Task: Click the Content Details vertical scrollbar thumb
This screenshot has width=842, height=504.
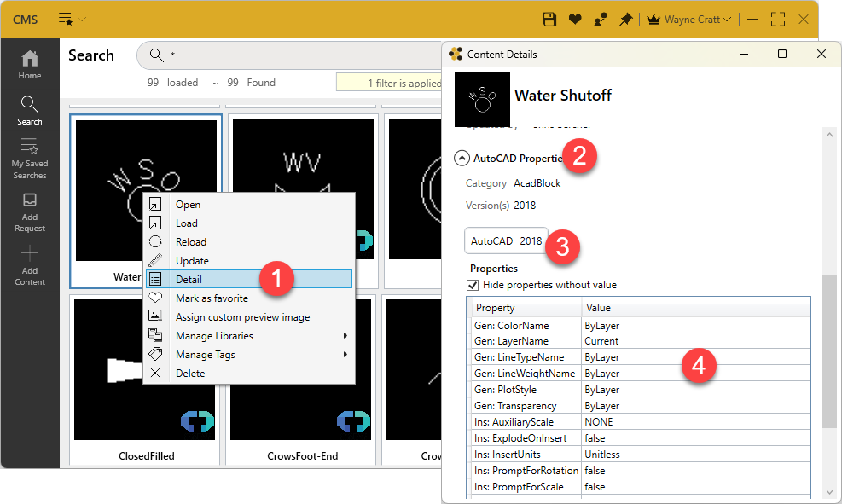Action: pyautogui.click(x=830, y=352)
